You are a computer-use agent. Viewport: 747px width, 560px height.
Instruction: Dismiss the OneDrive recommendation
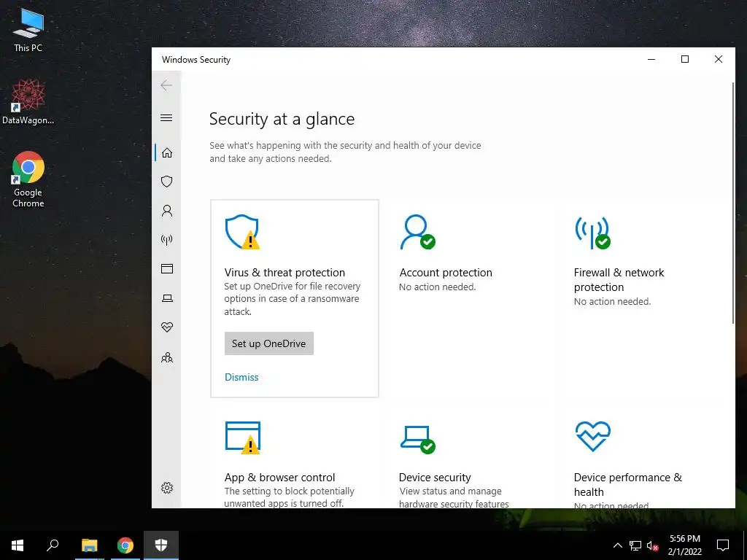[241, 377]
